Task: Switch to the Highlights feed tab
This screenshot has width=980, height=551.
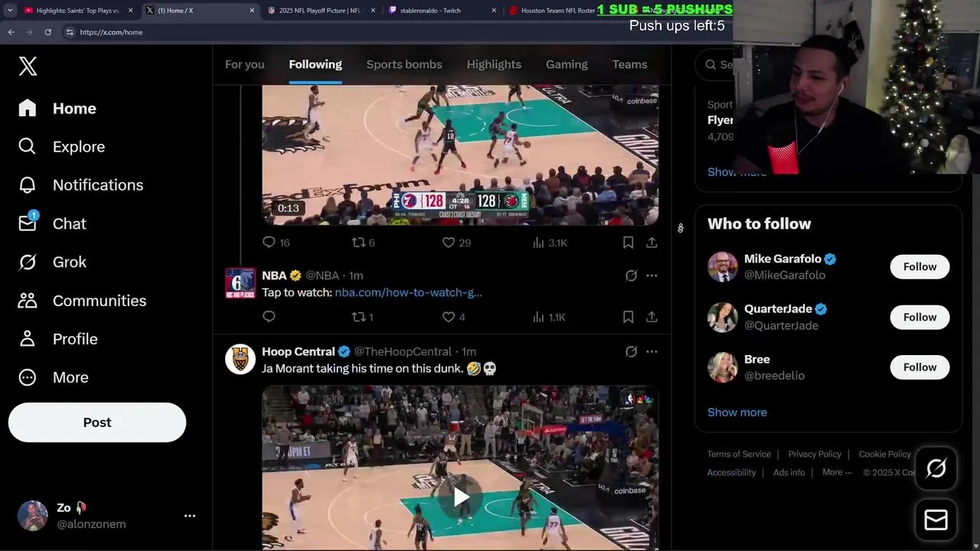Action: (494, 64)
